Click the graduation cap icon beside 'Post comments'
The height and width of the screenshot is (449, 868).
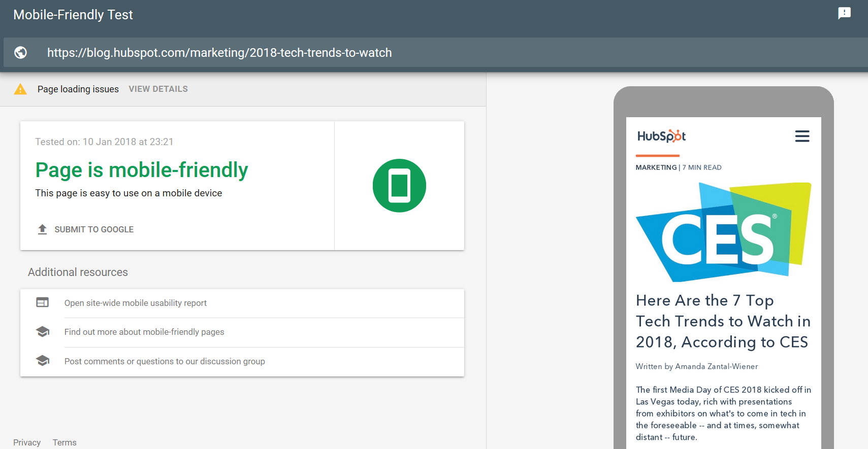tap(43, 361)
